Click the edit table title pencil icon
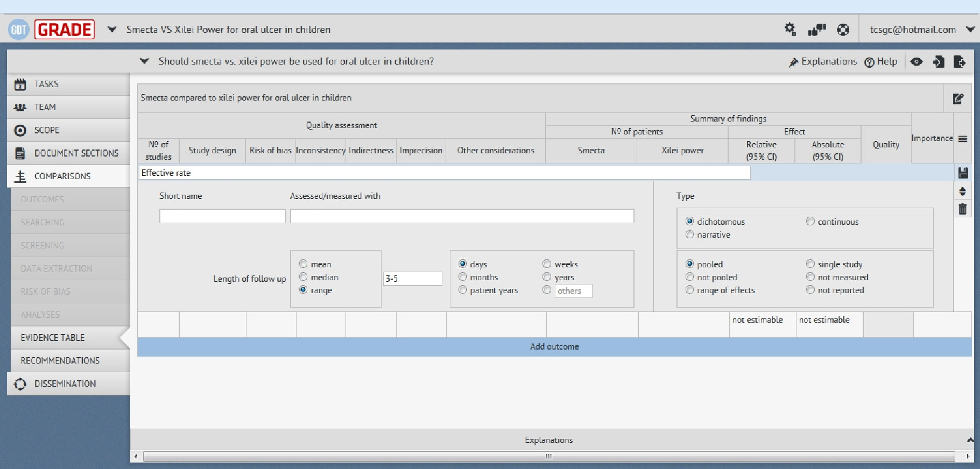Image resolution: width=980 pixels, height=469 pixels. tap(958, 98)
